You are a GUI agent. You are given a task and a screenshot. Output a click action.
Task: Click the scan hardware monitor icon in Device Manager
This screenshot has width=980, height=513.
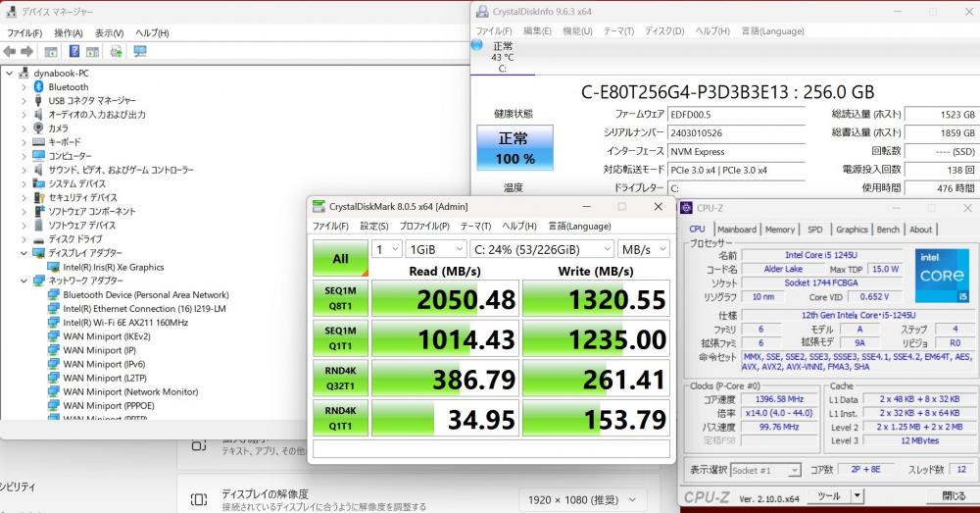(x=140, y=51)
